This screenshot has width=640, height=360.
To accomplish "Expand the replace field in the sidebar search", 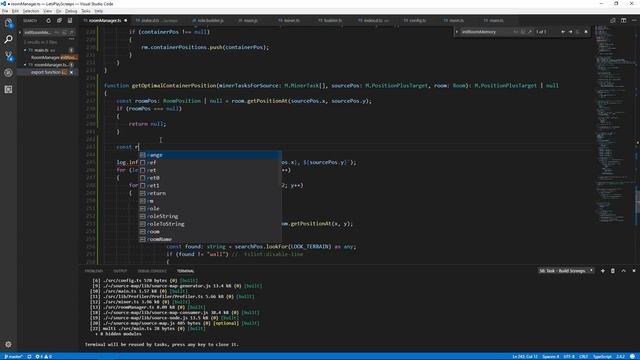I will coord(20,32).
